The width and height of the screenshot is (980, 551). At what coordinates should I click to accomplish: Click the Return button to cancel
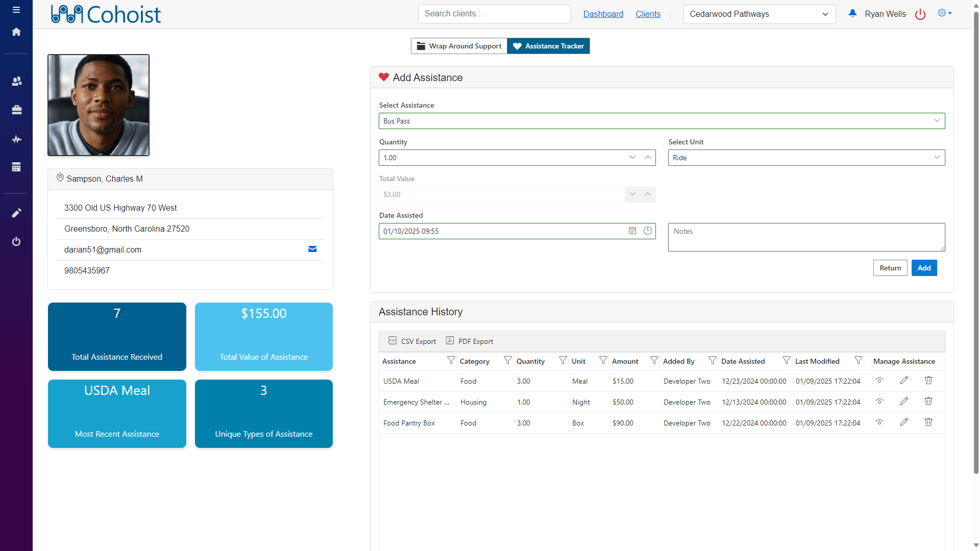[890, 268]
